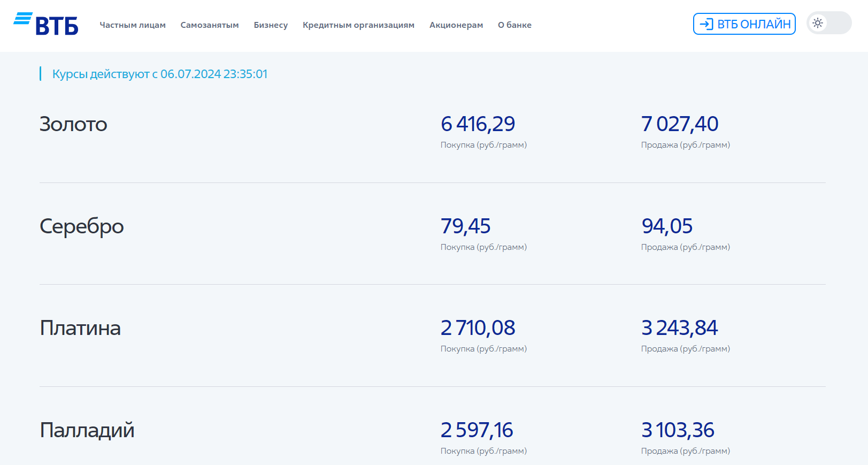
Task: Click gold selling price 7 027,40
Action: tap(679, 124)
